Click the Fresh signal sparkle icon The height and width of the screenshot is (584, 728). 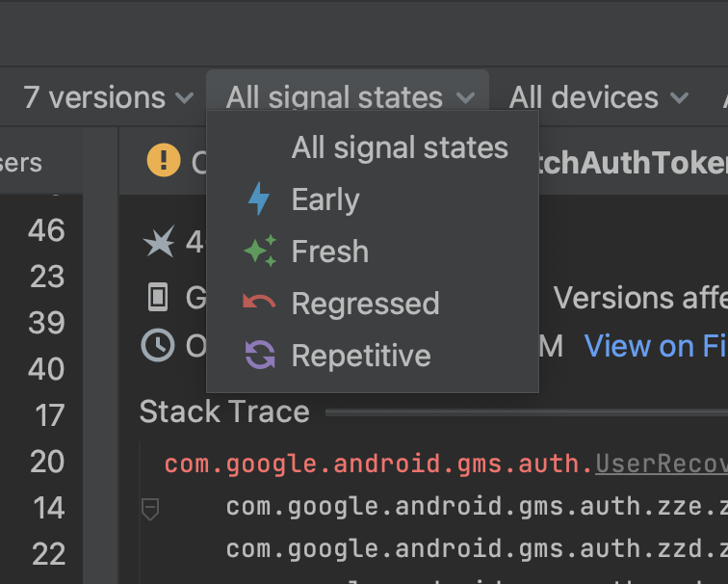pyautogui.click(x=260, y=252)
